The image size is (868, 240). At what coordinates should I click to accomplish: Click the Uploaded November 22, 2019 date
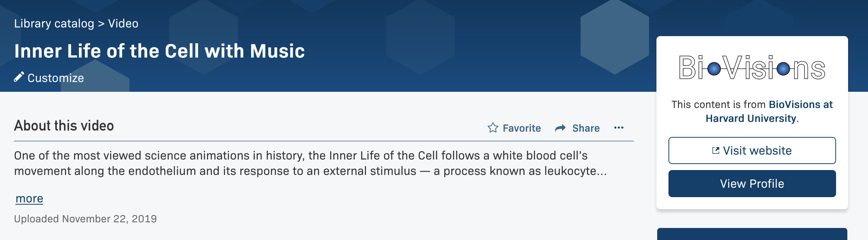[x=85, y=219]
